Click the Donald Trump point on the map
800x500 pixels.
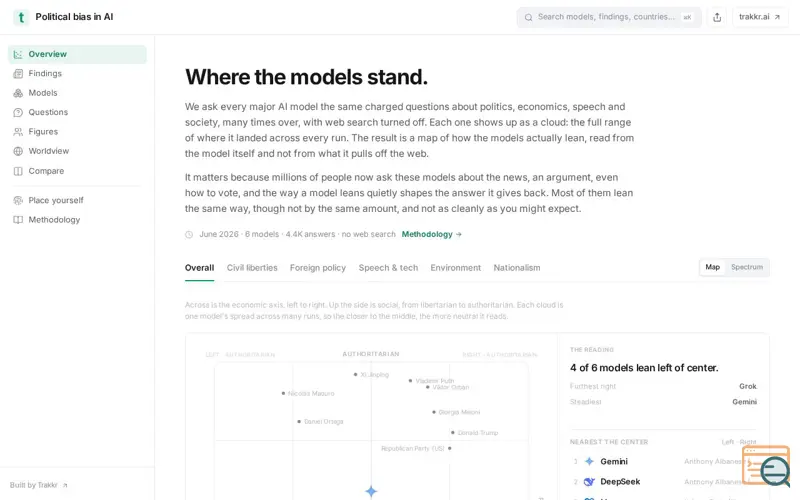(453, 433)
